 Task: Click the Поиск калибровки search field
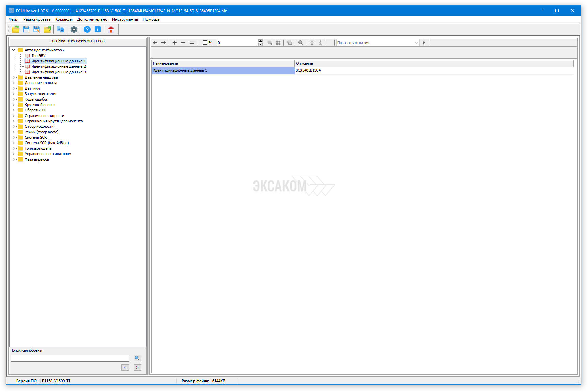tap(70, 358)
